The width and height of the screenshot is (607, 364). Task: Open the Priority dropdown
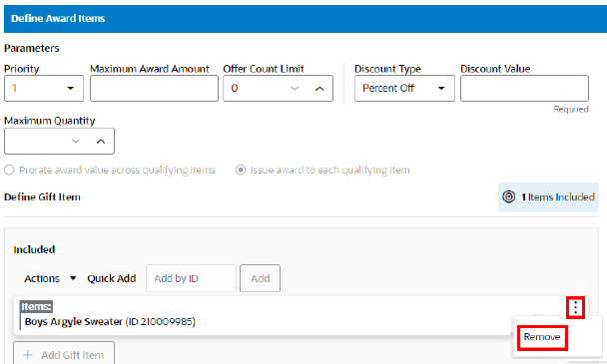pyautogui.click(x=44, y=88)
